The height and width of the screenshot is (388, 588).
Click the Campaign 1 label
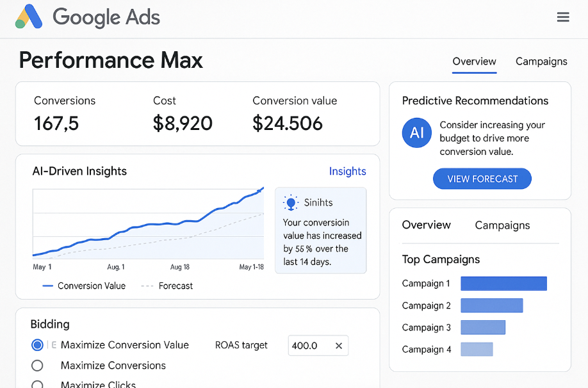tap(426, 284)
